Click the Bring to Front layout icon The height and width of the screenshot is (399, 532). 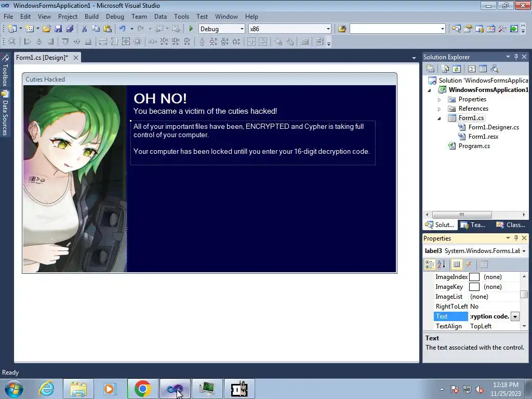tap(278, 42)
